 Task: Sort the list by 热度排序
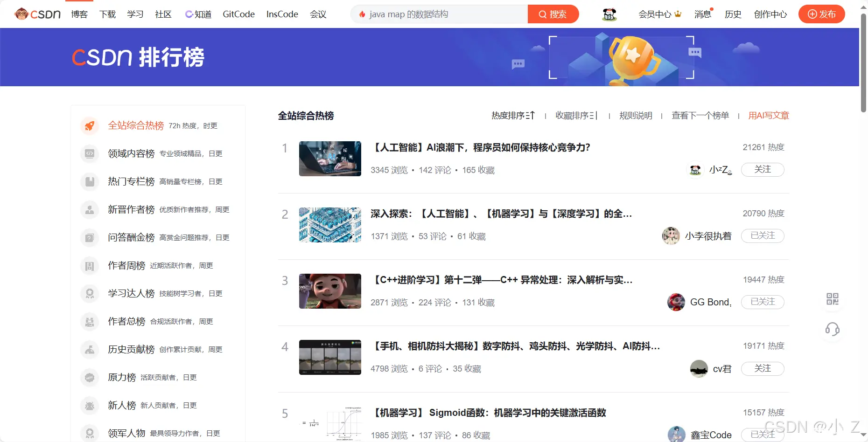pyautogui.click(x=513, y=115)
